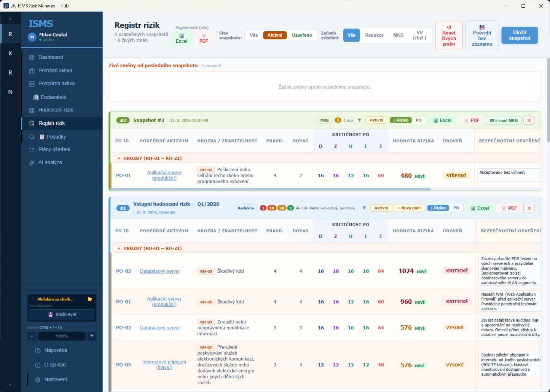The width and height of the screenshot is (550, 392).
Task: Switch Snapshot #3 view to Riziko
Action: pyautogui.click(x=401, y=120)
